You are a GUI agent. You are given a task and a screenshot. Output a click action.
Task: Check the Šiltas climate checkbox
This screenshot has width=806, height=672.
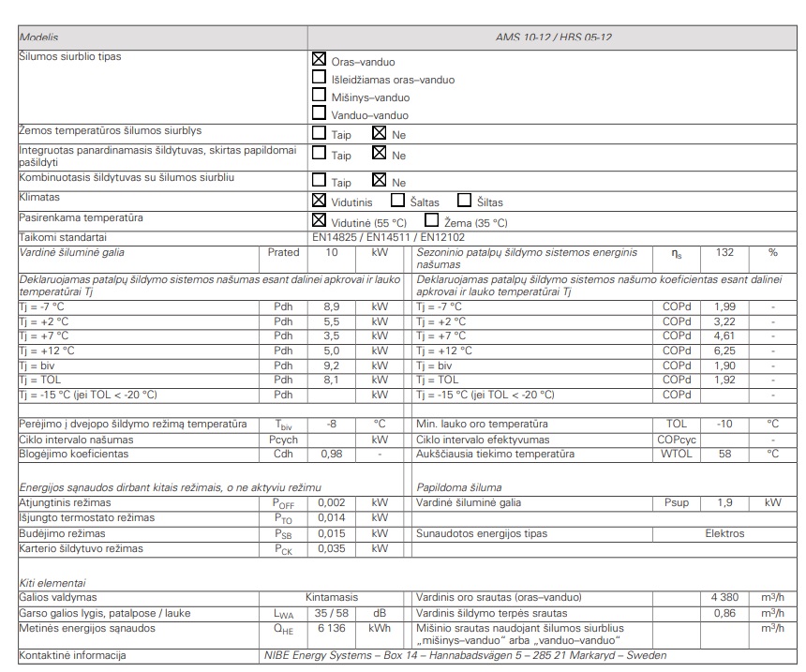[464, 201]
